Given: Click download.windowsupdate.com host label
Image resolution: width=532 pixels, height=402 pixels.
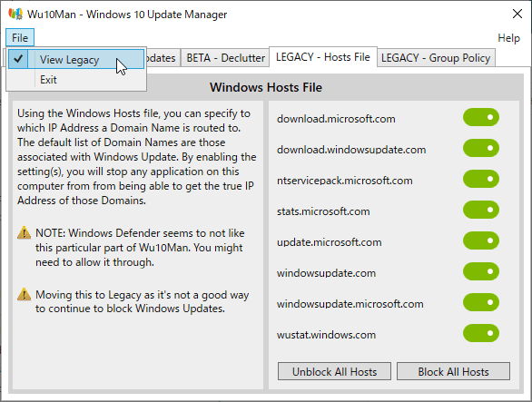Looking at the screenshot, I should [351, 150].
